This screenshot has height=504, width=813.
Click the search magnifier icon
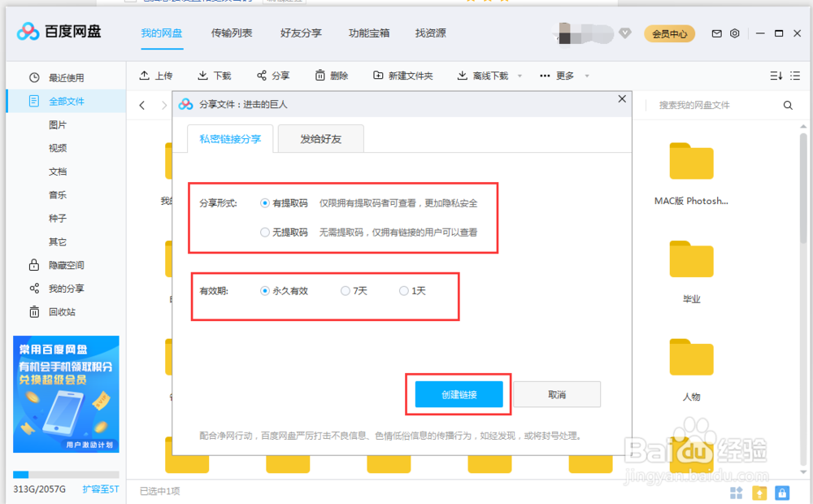coord(788,105)
